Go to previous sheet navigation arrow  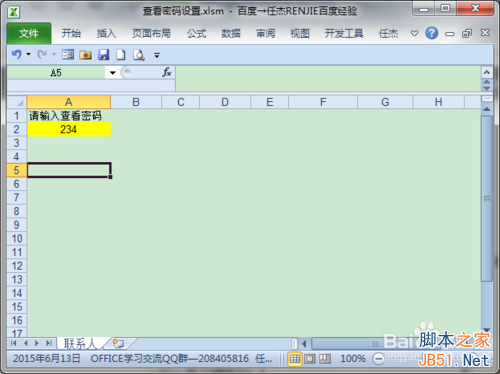(26, 343)
